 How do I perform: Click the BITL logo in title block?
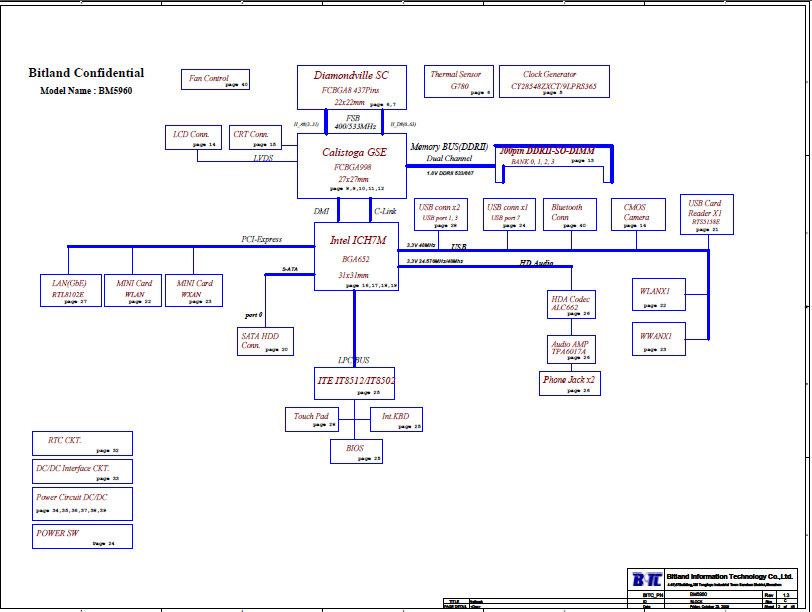647,579
